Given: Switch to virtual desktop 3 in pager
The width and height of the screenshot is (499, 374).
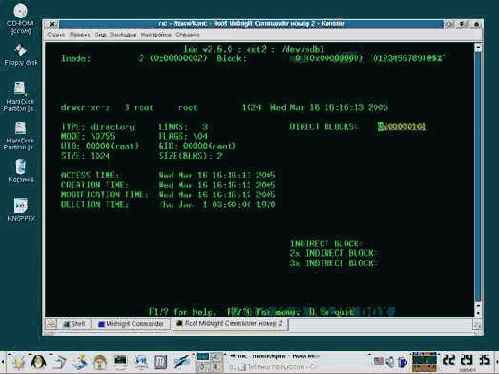Looking at the screenshot, I should [x=202, y=367].
